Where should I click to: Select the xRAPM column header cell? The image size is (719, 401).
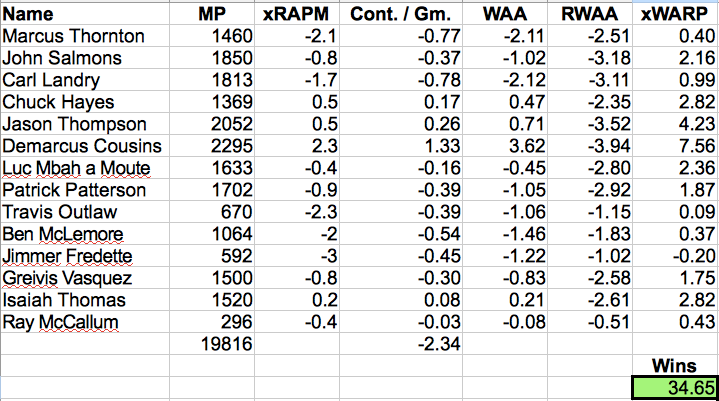297,14
